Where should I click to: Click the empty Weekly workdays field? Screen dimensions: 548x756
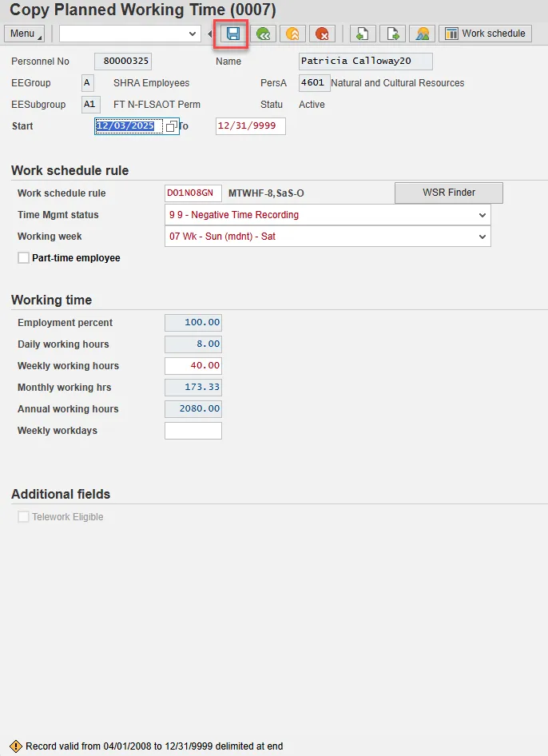[x=193, y=431]
